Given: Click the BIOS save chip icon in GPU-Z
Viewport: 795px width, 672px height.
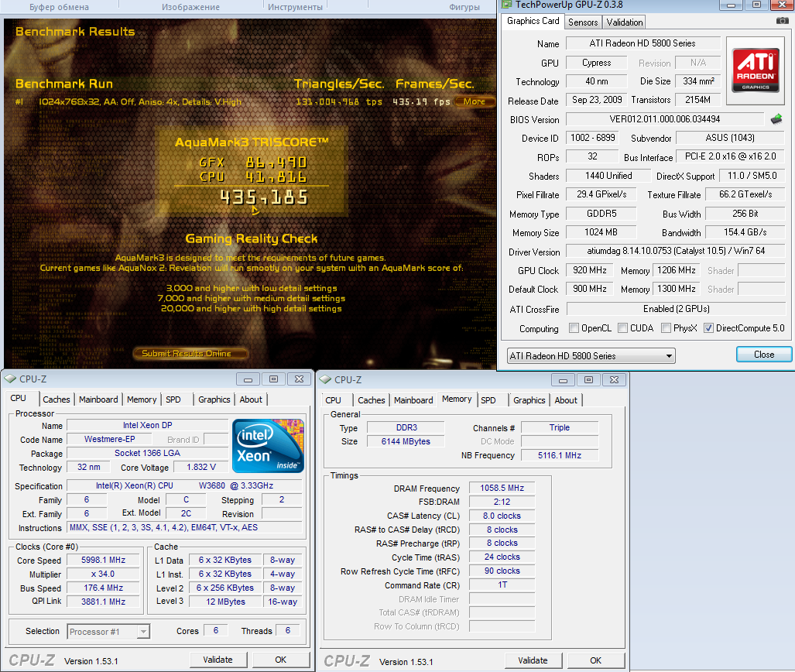Looking at the screenshot, I should [776, 119].
